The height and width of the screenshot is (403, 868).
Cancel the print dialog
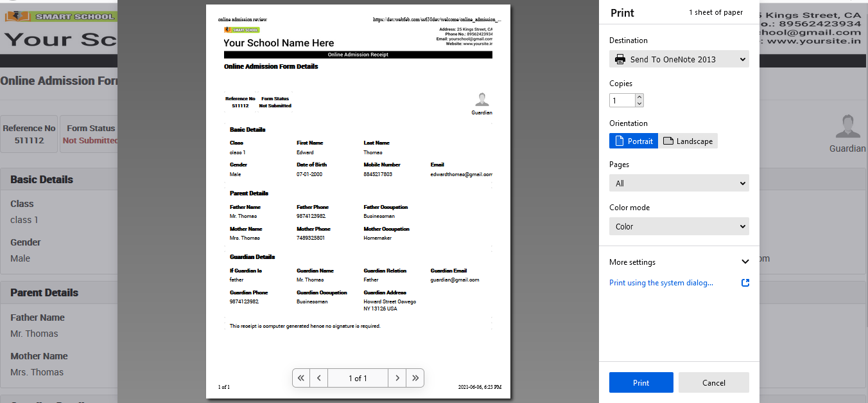713,382
